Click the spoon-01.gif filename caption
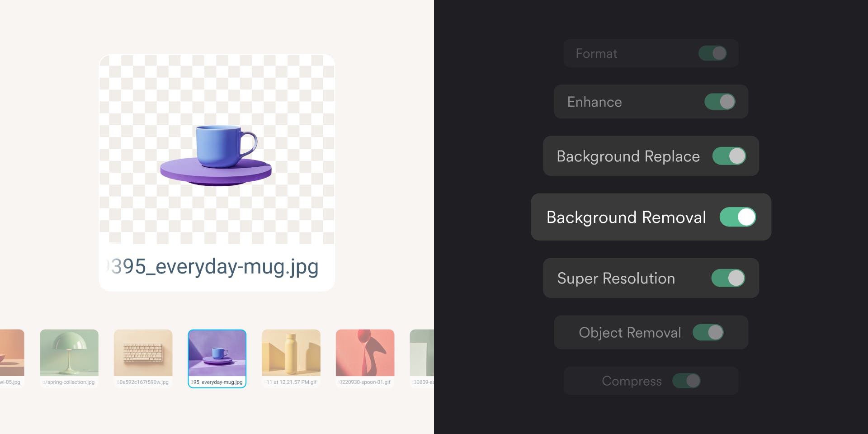The image size is (868, 434). click(365, 382)
